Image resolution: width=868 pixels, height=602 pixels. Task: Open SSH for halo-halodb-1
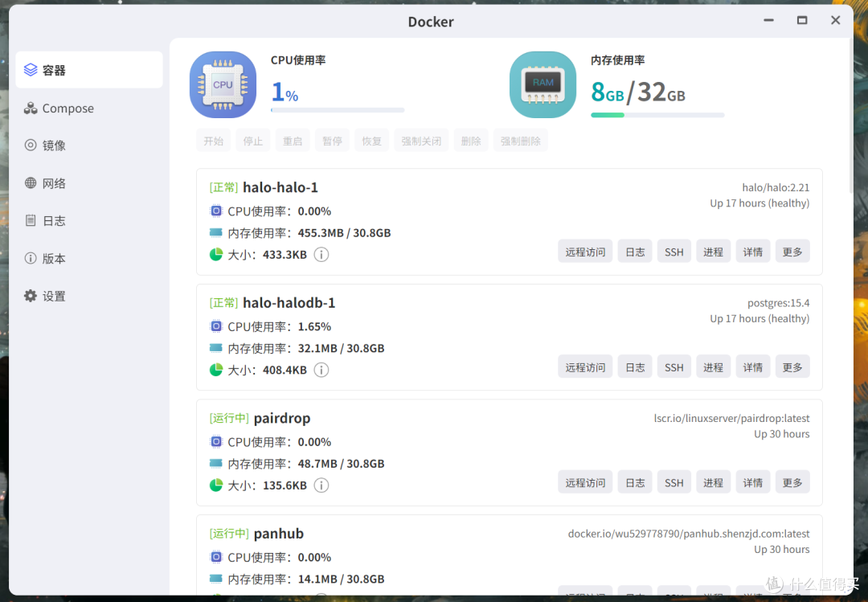(x=674, y=367)
